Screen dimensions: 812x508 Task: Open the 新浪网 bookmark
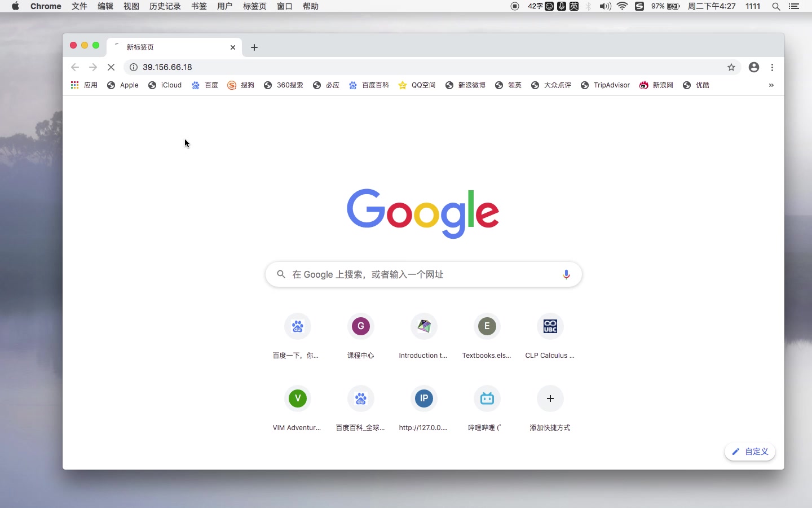pyautogui.click(x=656, y=85)
